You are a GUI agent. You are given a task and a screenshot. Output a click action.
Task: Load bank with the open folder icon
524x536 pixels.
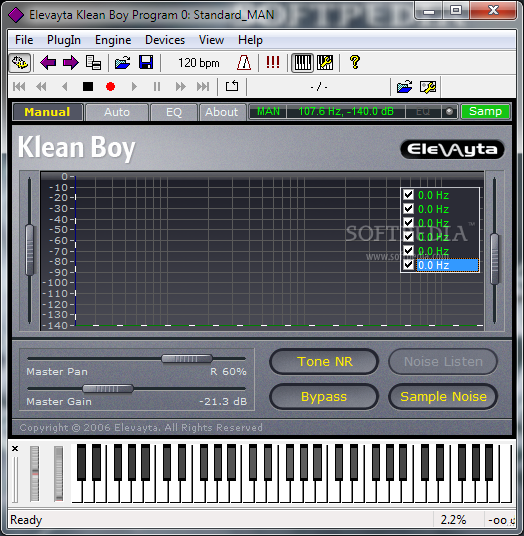122,63
